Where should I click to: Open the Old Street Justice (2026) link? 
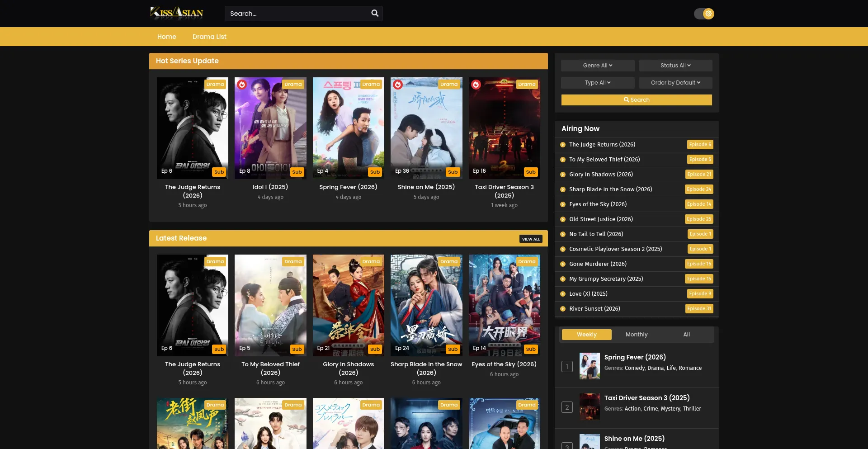[x=601, y=219]
